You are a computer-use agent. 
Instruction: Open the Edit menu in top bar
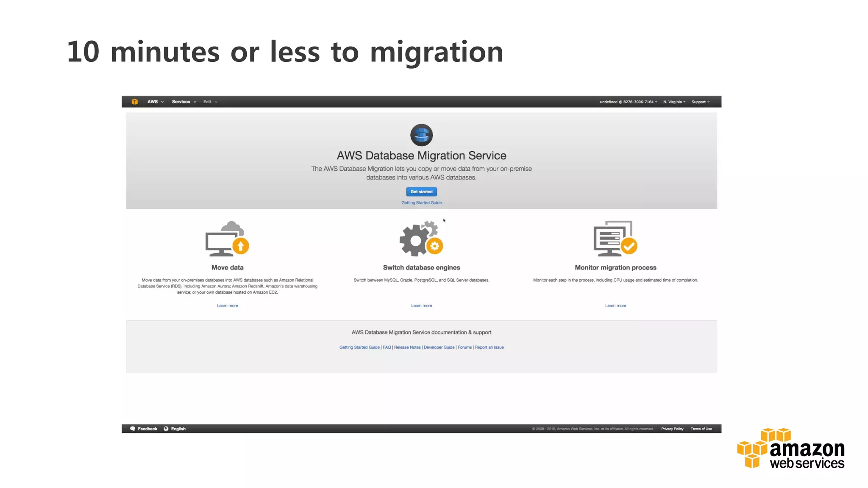pyautogui.click(x=210, y=102)
